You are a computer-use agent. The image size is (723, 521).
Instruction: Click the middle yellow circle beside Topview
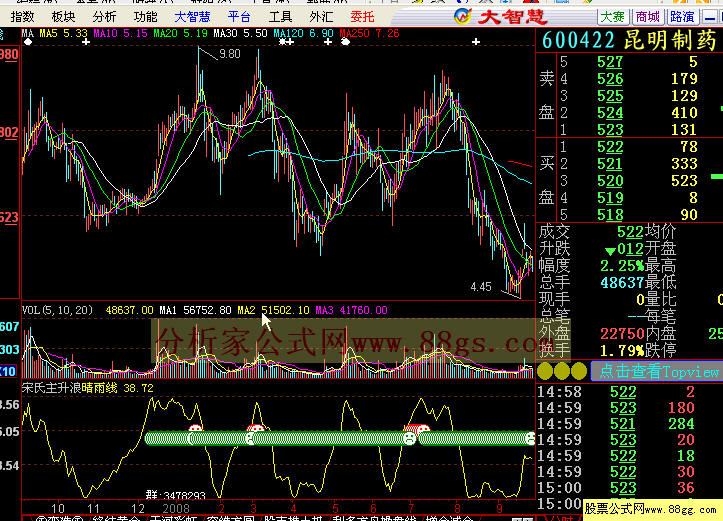562,371
